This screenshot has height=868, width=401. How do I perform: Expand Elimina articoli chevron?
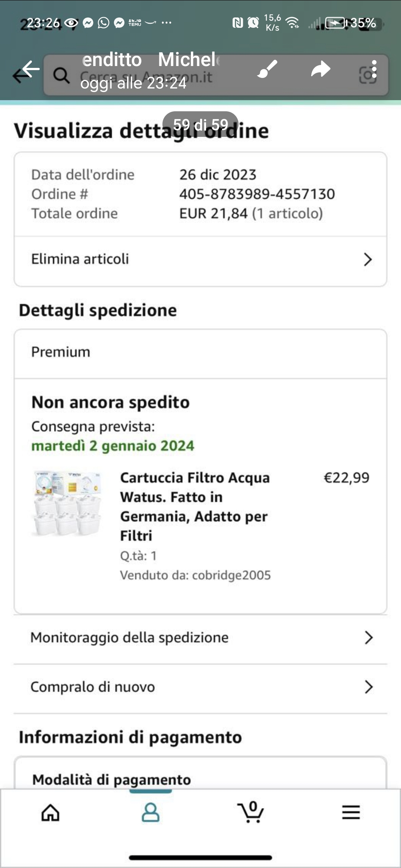pyautogui.click(x=368, y=260)
